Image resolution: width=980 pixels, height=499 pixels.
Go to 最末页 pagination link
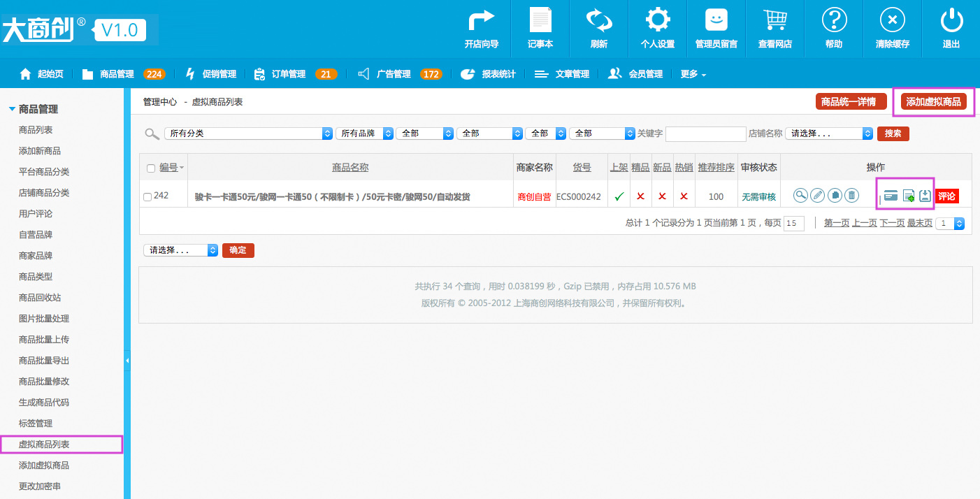(x=920, y=223)
